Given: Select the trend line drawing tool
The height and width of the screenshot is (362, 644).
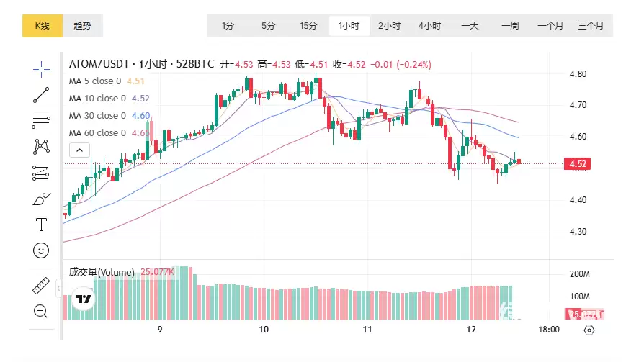Looking at the screenshot, I should (41, 94).
